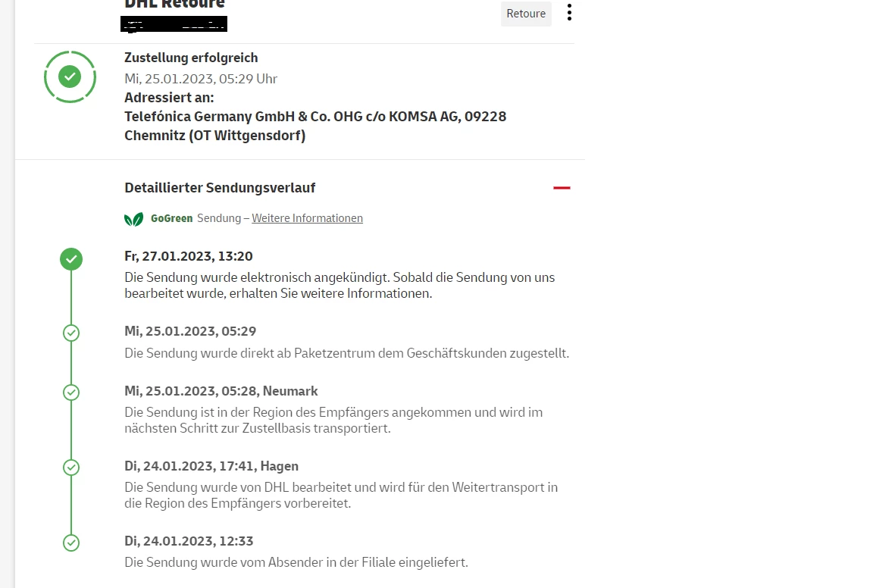Click the checkmark beside Di, 24.01.2023, 12:33
This screenshot has height=588, width=873.
[x=71, y=543]
